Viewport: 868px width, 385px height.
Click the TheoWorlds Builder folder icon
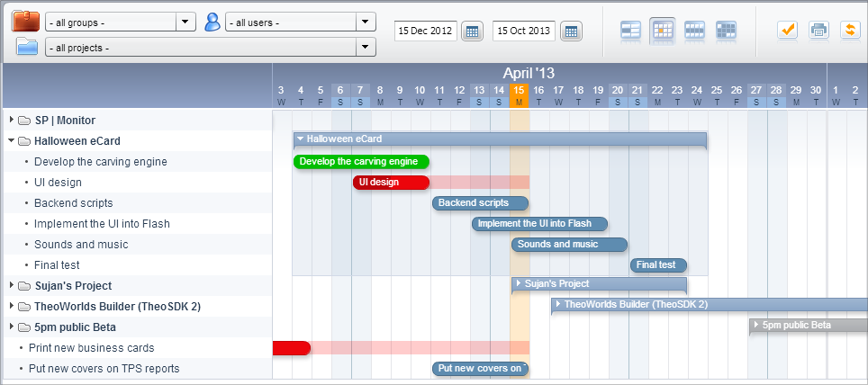point(23,307)
